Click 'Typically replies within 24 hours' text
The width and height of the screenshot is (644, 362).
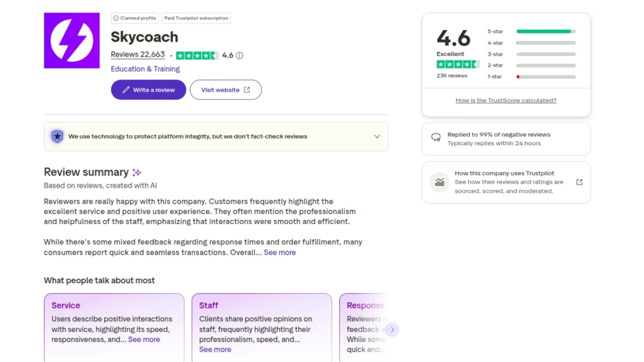pyautogui.click(x=494, y=143)
